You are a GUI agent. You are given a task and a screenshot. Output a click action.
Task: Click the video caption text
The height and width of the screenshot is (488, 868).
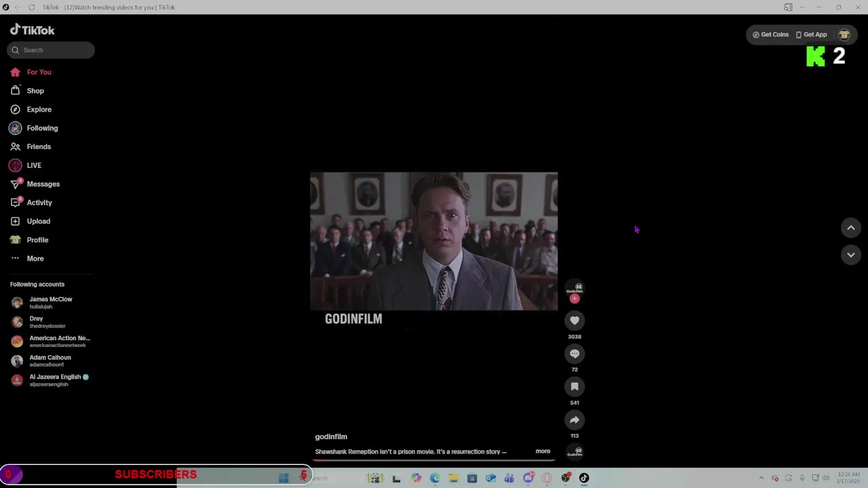pyautogui.click(x=410, y=451)
